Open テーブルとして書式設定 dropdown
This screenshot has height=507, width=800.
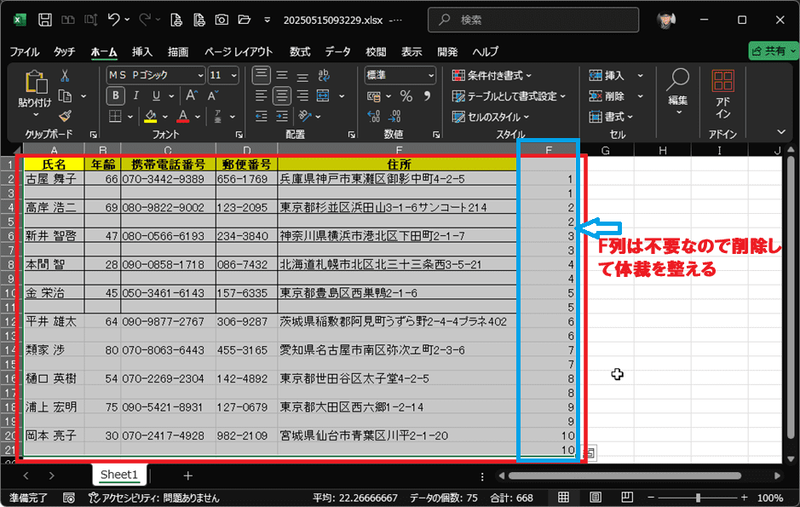pyautogui.click(x=509, y=96)
